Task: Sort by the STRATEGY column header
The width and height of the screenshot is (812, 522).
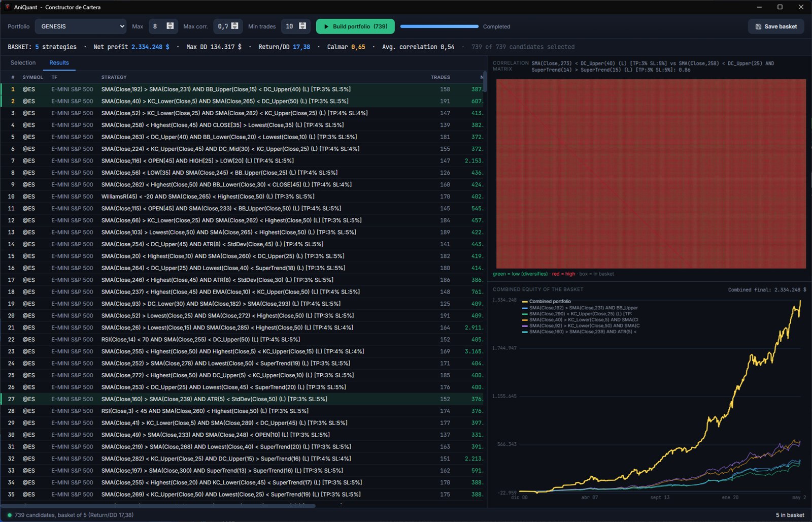Action: (x=114, y=77)
